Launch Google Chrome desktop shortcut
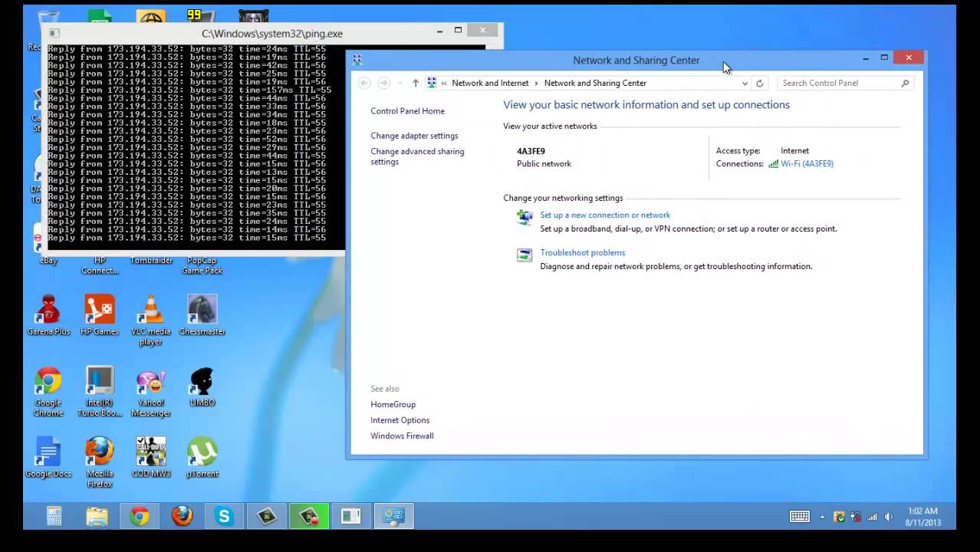 coord(48,392)
